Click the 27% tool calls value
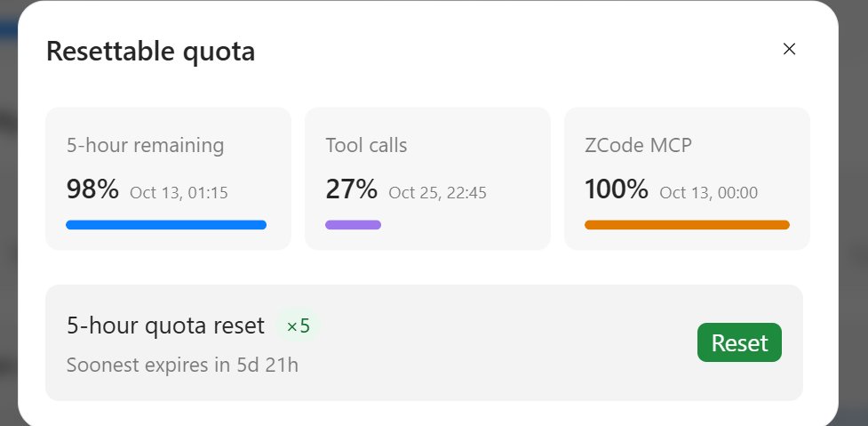 (352, 189)
